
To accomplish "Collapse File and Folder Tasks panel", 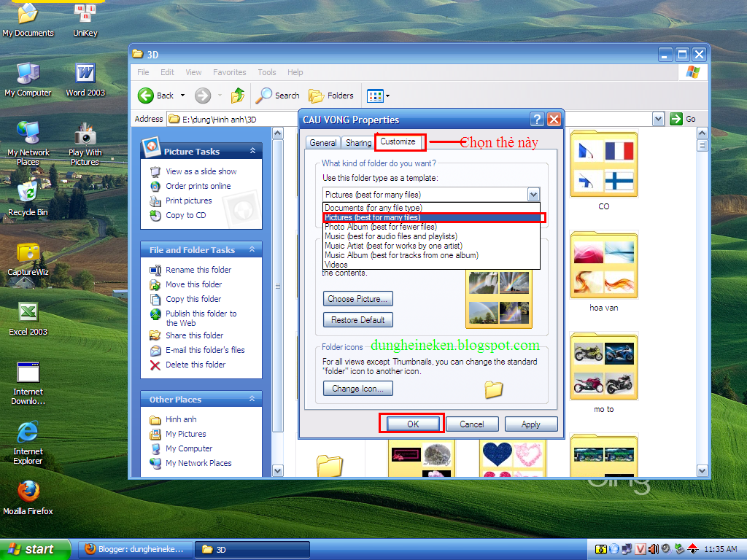I will 252,249.
